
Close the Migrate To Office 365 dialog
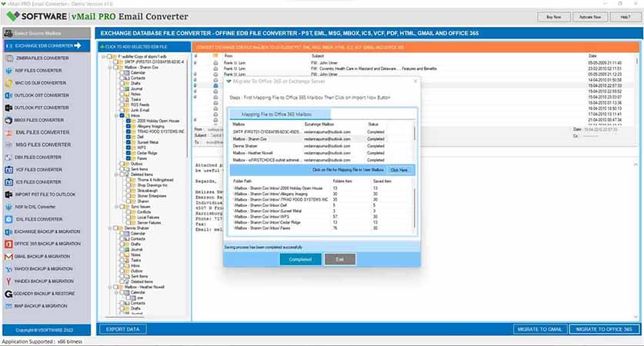(415, 82)
